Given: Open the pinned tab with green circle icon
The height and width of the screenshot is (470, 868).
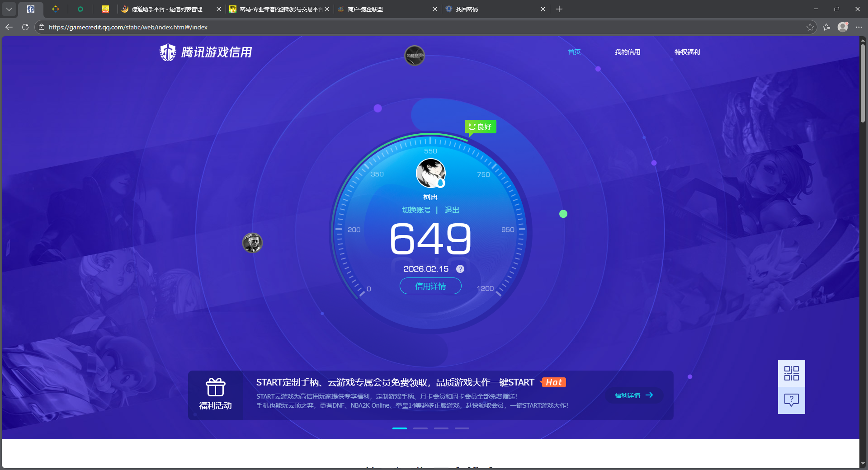Looking at the screenshot, I should (80, 9).
